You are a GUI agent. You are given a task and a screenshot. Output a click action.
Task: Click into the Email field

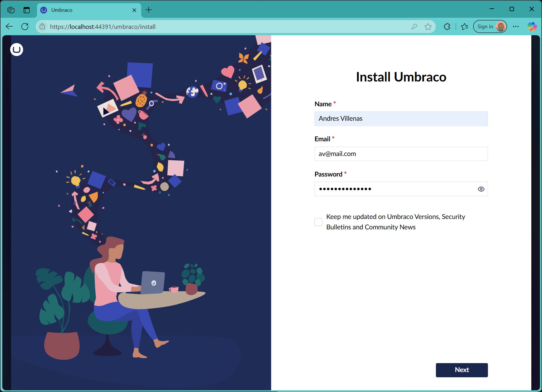[x=401, y=154]
